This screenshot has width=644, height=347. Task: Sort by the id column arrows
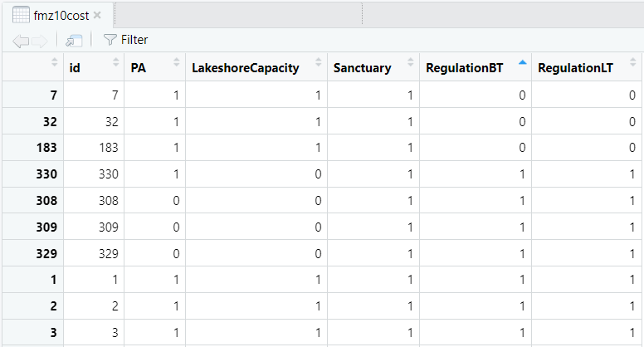116,62
